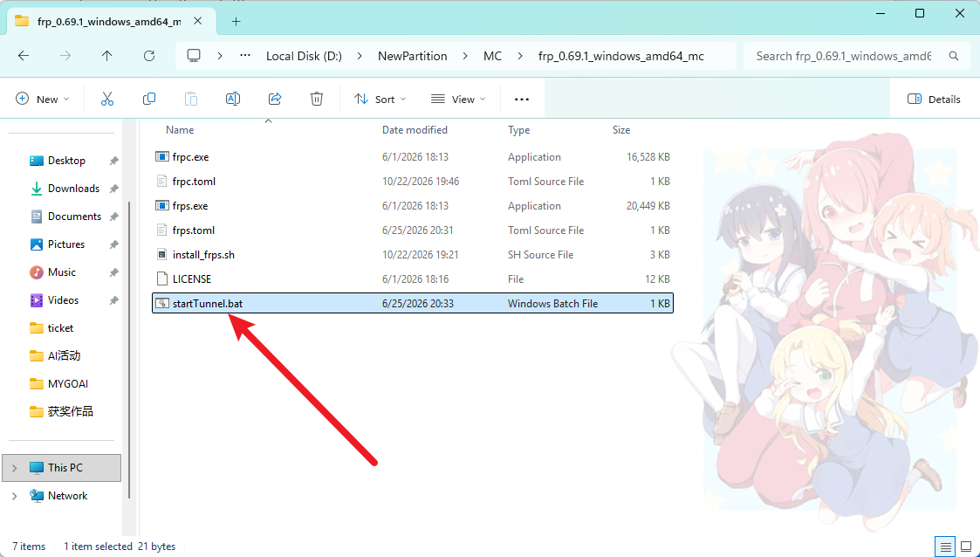Sort by Type column header
Viewport: 980px width, 557px height.
518,130
